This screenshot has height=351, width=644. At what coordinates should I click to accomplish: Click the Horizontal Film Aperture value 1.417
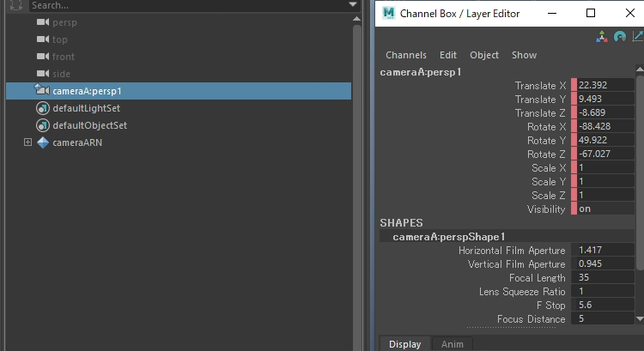click(x=603, y=250)
